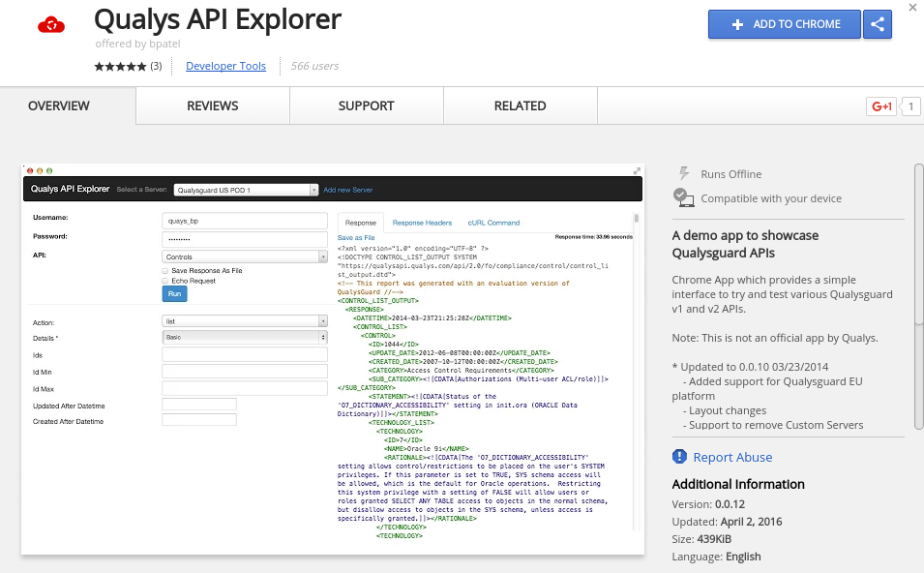Click the yellow minimize dot in the app screenshot
The height and width of the screenshot is (573, 924).
tap(40, 171)
